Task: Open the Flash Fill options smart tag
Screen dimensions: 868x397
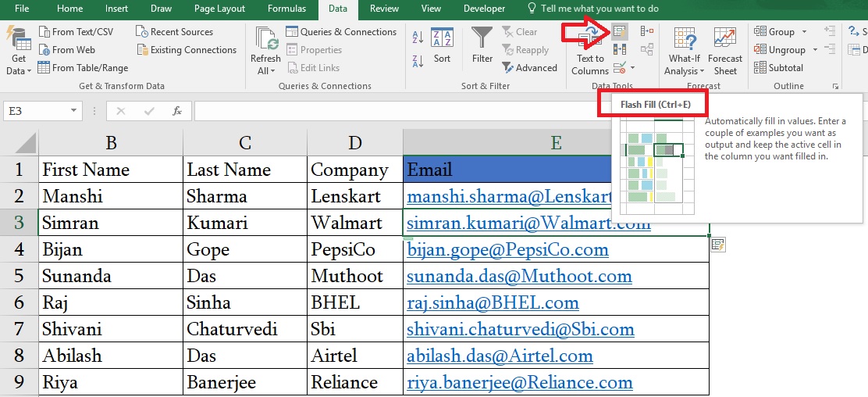Action: (x=718, y=245)
